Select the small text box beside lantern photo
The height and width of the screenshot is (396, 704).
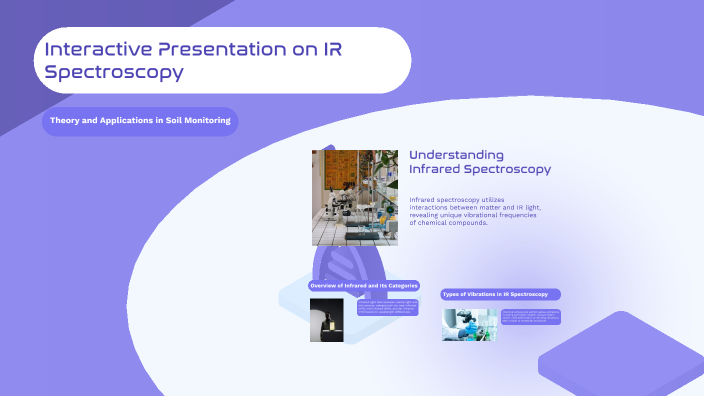pos(387,308)
